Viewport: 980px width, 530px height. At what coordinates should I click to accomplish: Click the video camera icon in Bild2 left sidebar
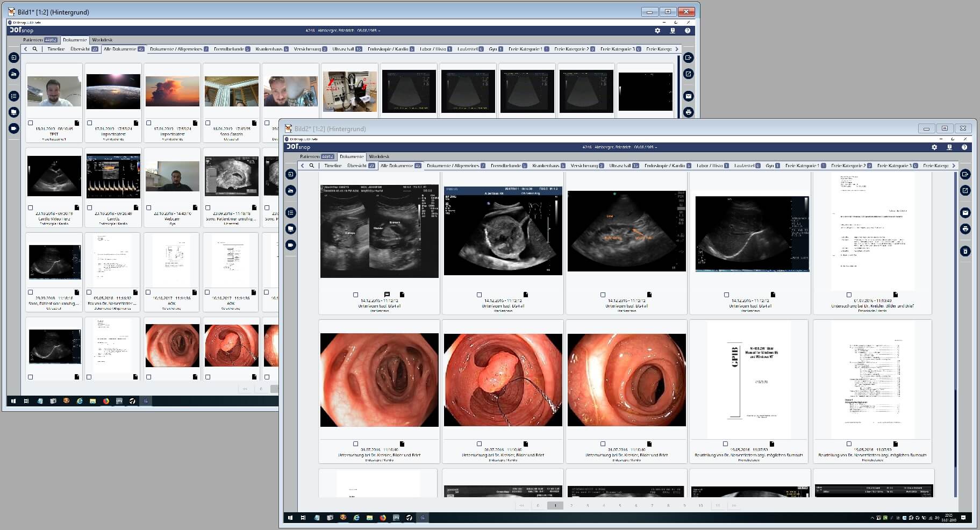(291, 245)
